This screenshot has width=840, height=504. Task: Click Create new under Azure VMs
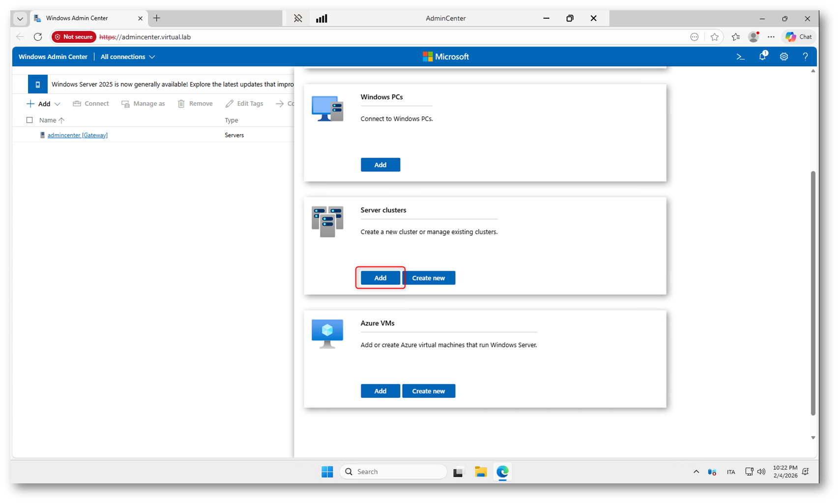(428, 391)
